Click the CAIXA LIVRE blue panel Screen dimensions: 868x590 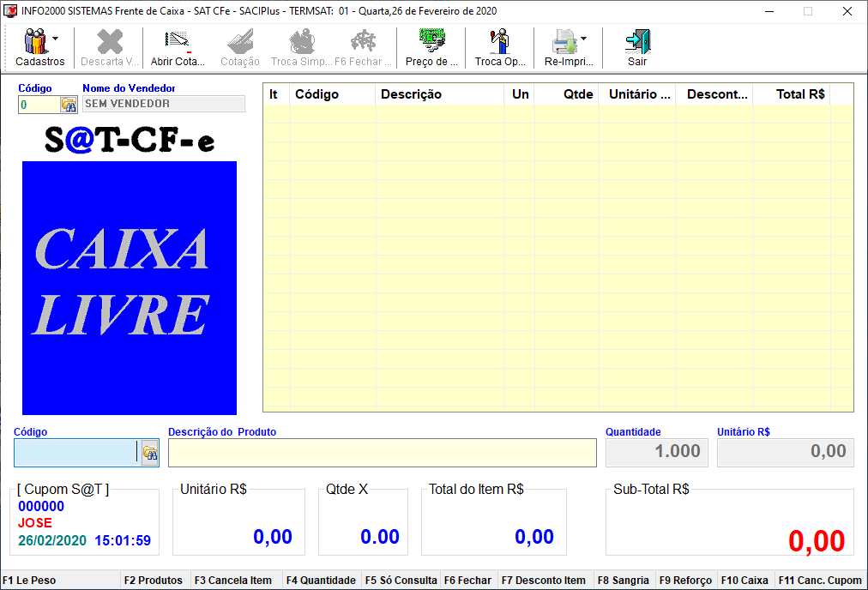(x=130, y=288)
